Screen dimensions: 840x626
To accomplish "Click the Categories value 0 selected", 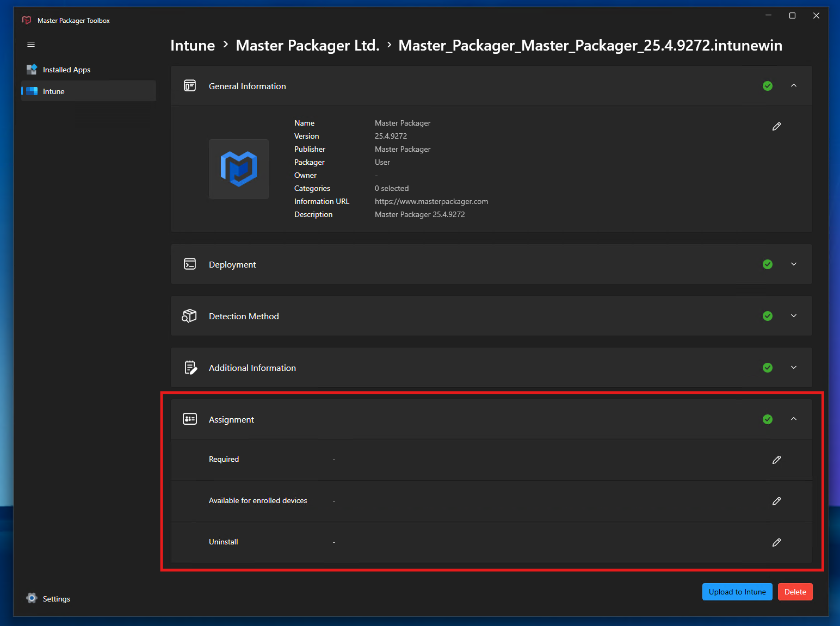I will tap(392, 188).
